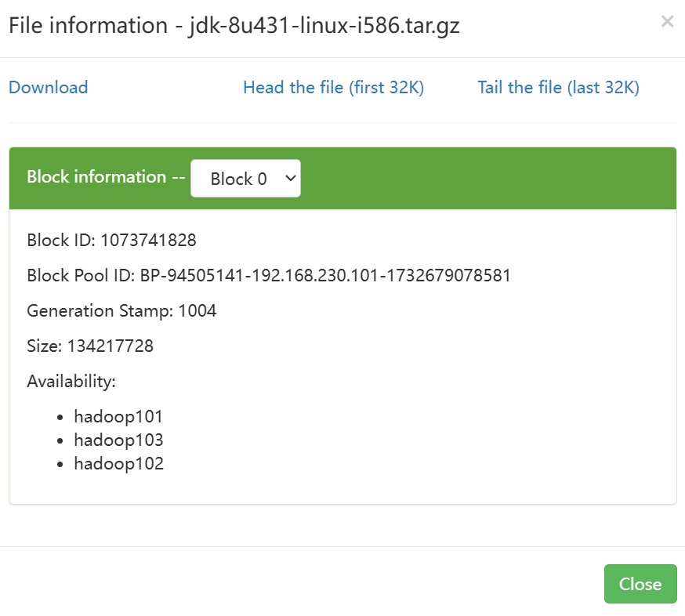The height and width of the screenshot is (616, 685).
Task: Click the Size label text
Action: pyautogui.click(x=44, y=346)
